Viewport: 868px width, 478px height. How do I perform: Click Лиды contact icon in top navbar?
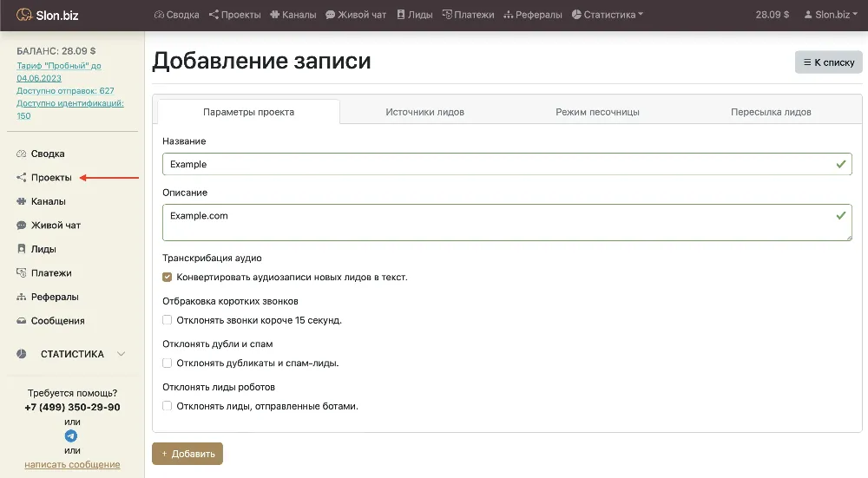pos(401,15)
